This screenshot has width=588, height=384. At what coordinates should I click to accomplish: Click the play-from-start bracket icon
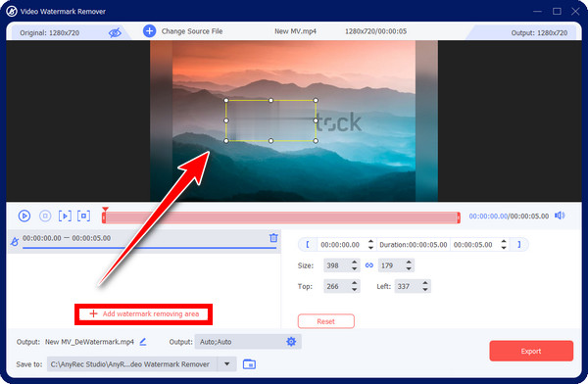tap(65, 216)
